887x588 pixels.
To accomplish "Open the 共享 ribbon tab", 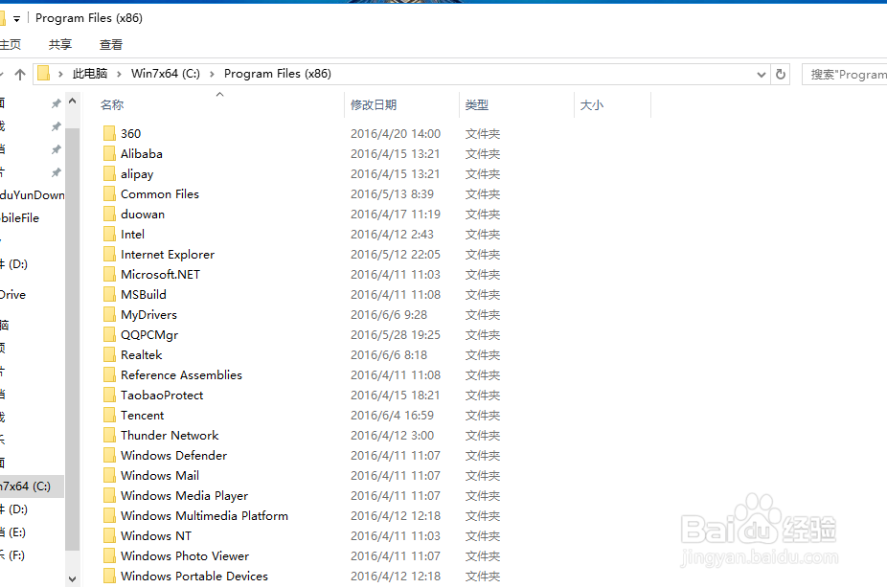I will pyautogui.click(x=60, y=45).
